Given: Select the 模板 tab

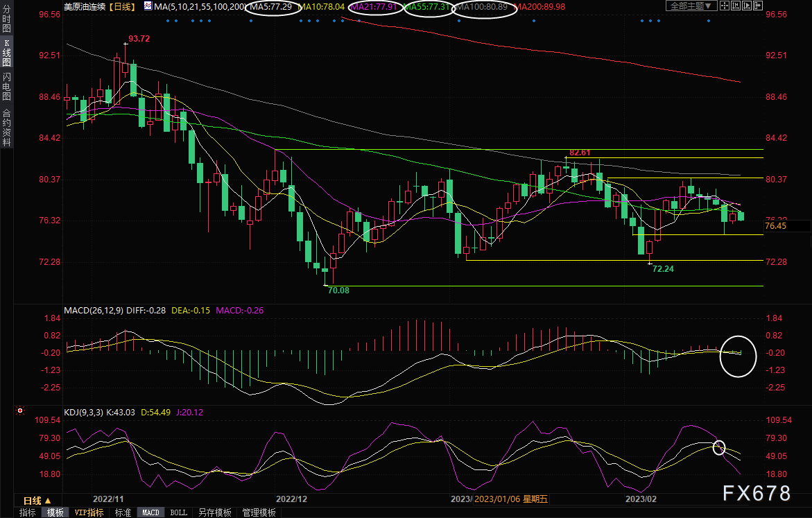Looking at the screenshot, I should tap(55, 512).
